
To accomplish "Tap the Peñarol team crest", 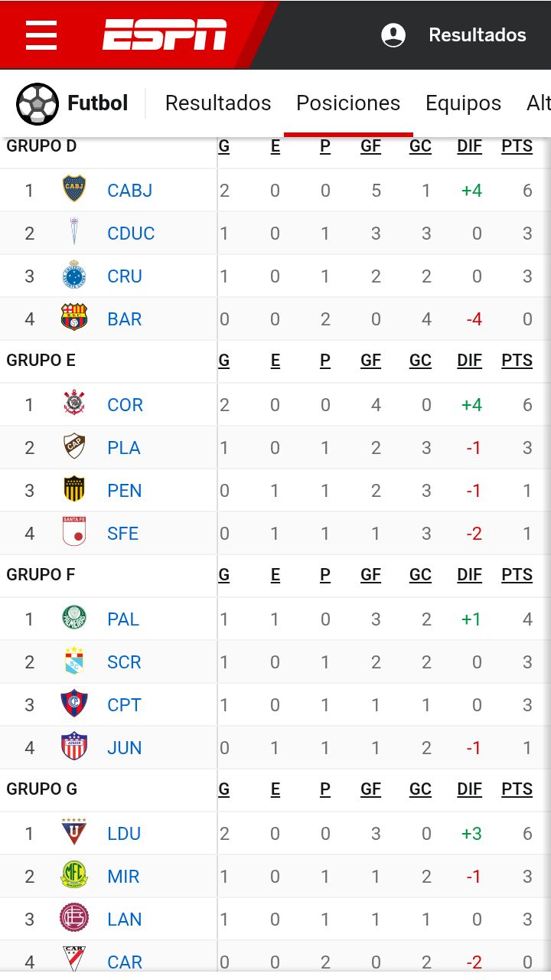I will pos(74,490).
